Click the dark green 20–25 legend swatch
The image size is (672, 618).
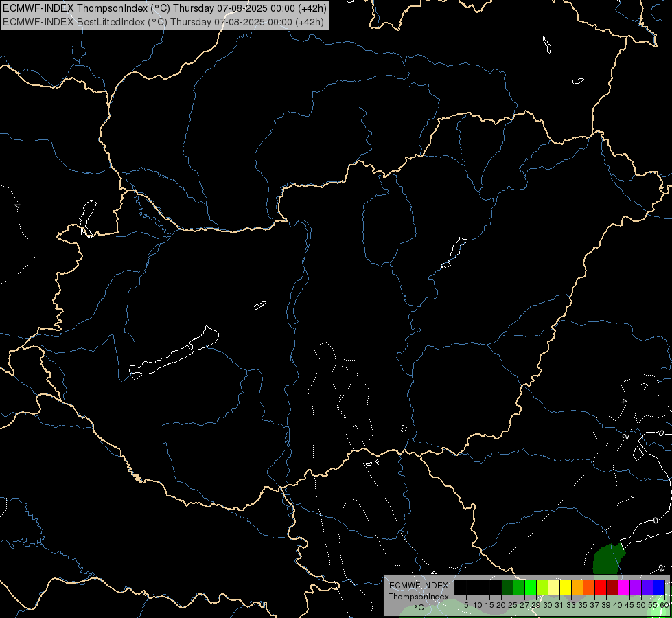coord(507,587)
